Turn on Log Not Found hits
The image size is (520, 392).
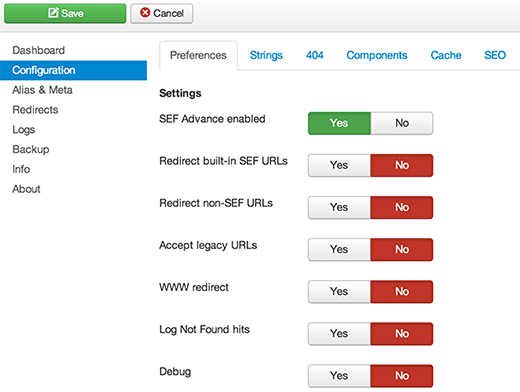coord(339,334)
